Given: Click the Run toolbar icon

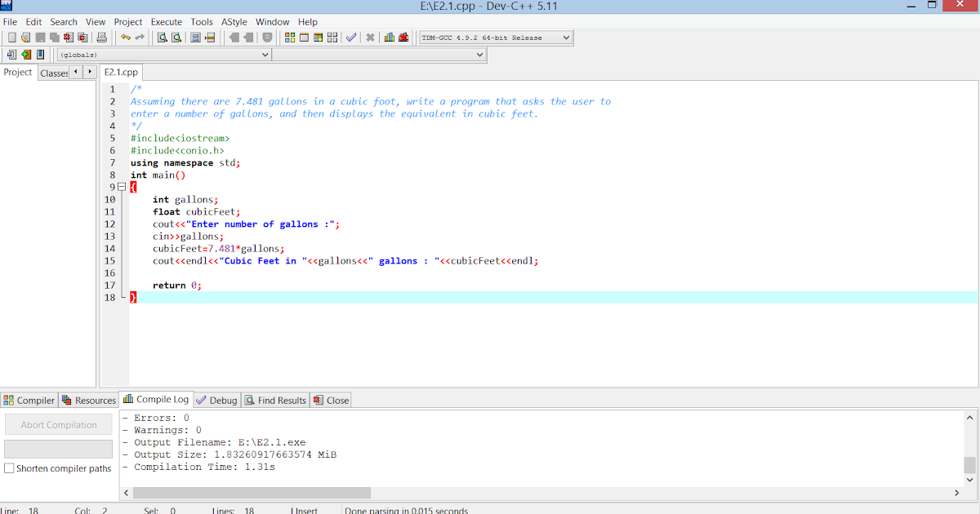Looking at the screenshot, I should click(304, 38).
